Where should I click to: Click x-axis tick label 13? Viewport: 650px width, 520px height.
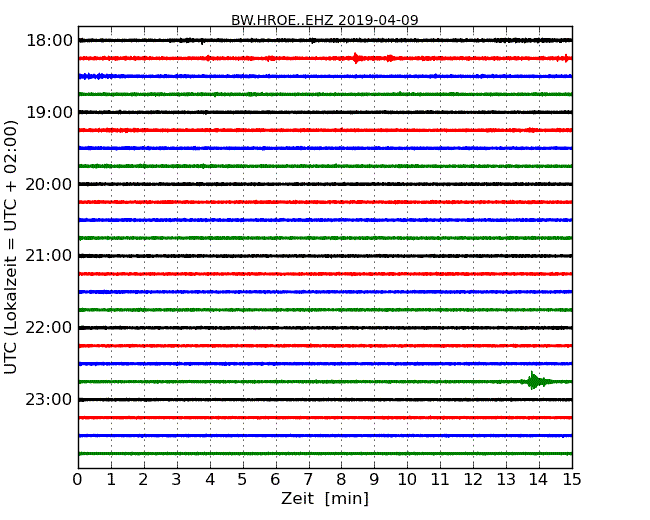(506, 480)
